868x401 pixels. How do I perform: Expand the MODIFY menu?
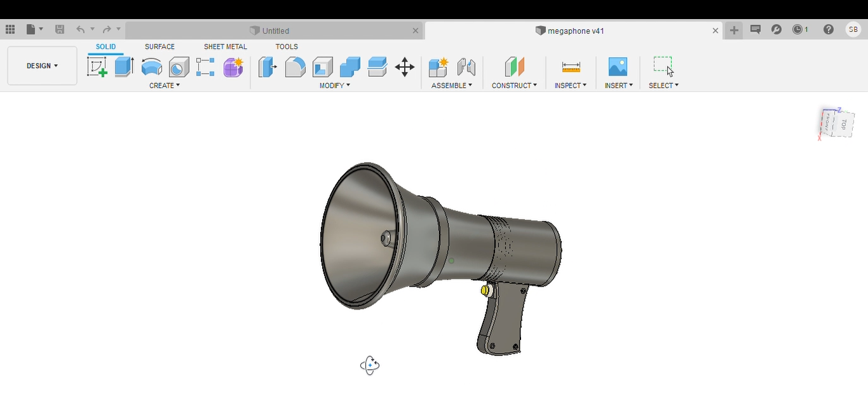click(x=335, y=85)
